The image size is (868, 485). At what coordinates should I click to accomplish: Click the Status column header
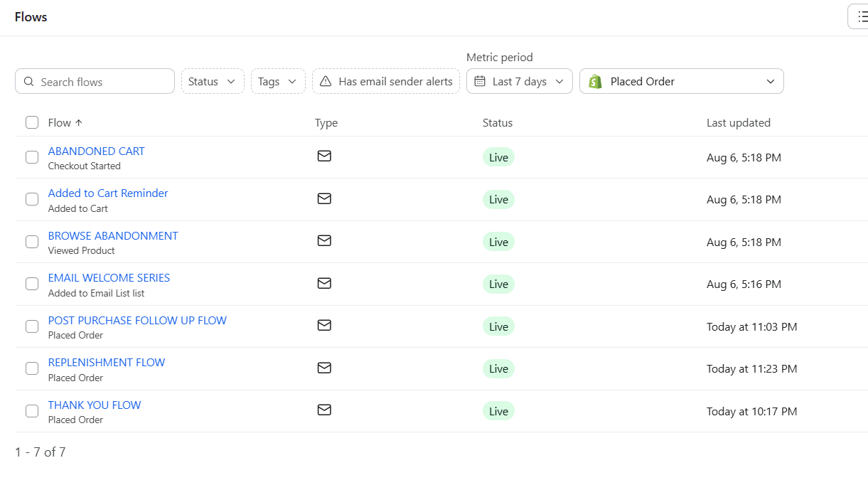(498, 123)
